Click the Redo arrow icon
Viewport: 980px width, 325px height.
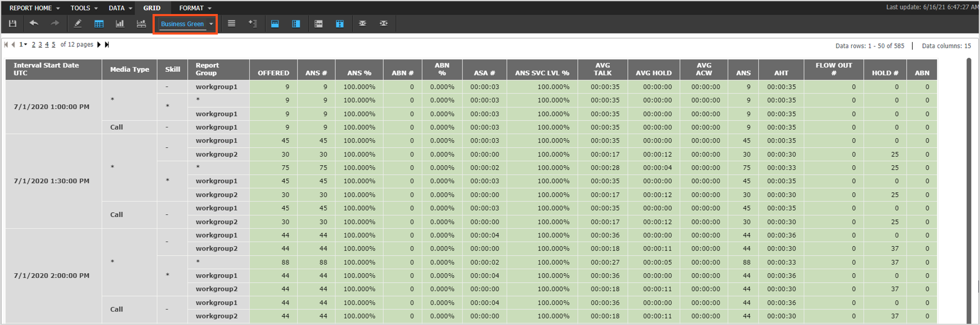[54, 24]
